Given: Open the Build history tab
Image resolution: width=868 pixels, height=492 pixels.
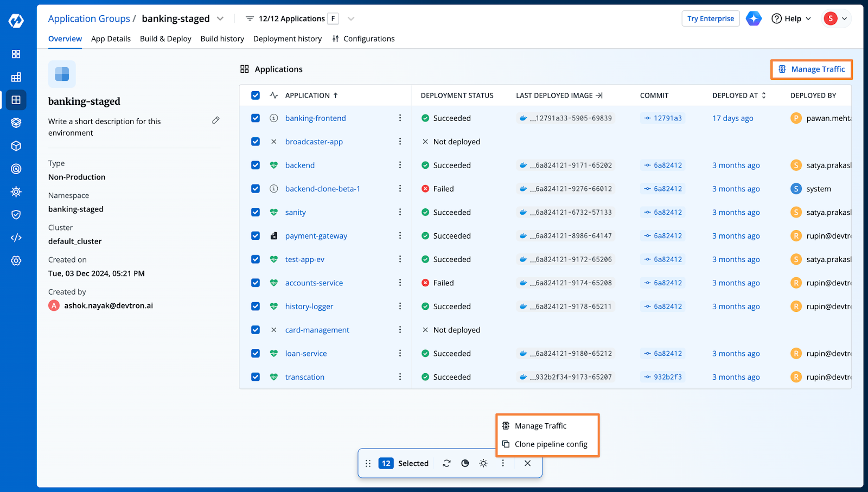Looking at the screenshot, I should coord(222,39).
